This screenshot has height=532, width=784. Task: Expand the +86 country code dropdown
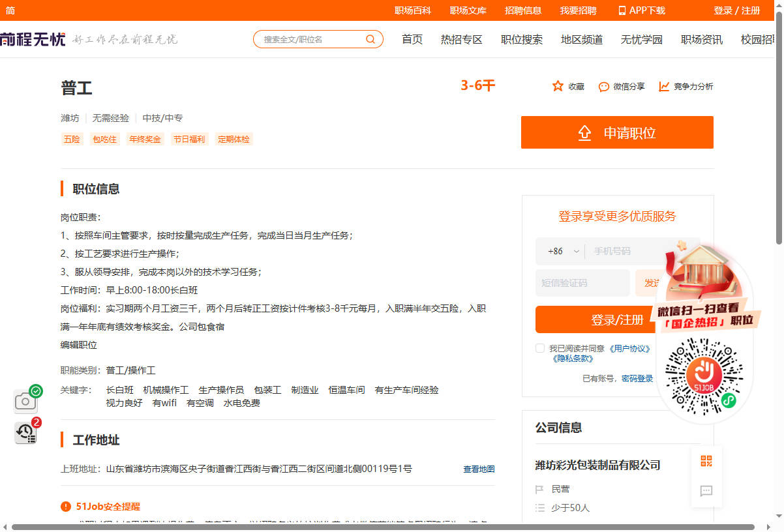(x=564, y=251)
